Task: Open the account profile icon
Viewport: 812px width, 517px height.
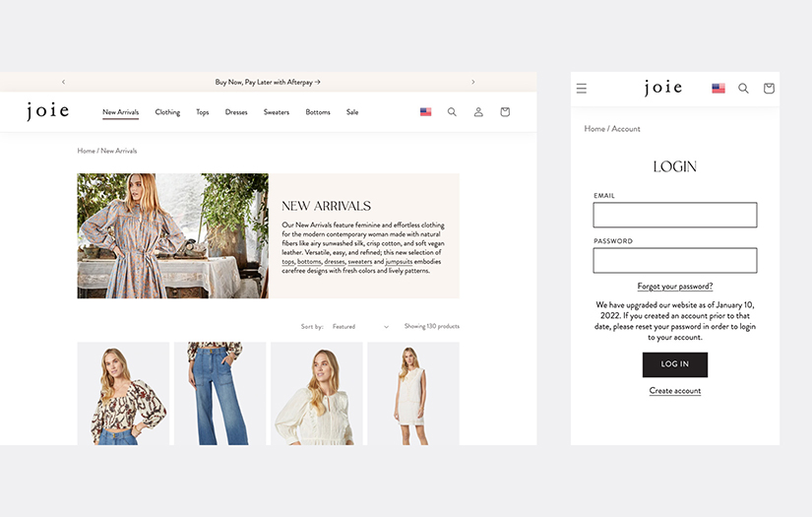Action: [x=478, y=112]
